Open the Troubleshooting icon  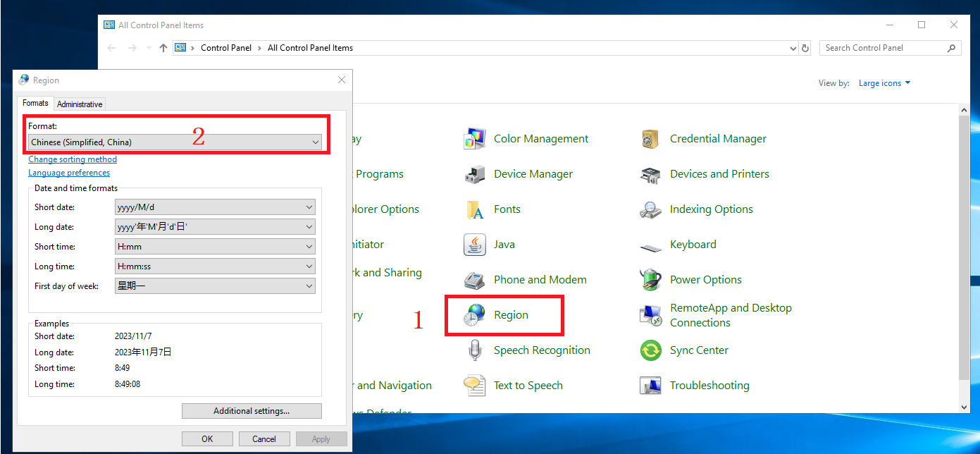(x=650, y=386)
